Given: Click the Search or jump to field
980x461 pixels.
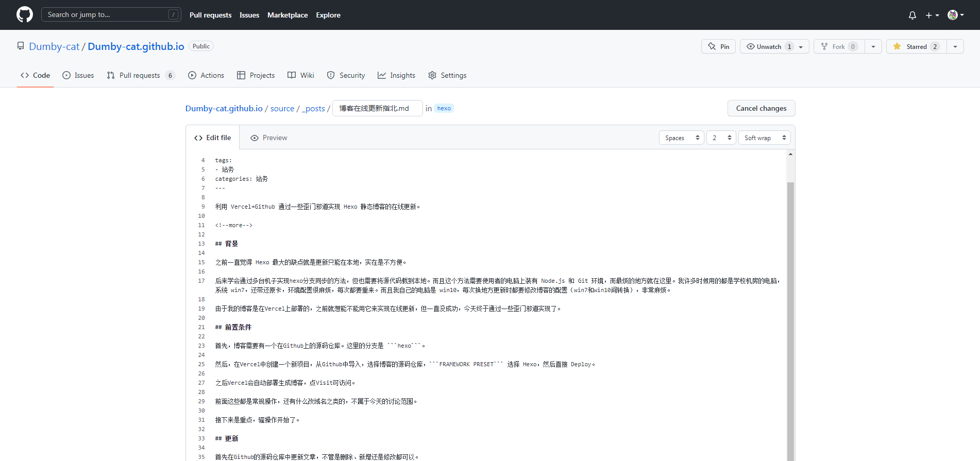Looking at the screenshot, I should [x=111, y=14].
